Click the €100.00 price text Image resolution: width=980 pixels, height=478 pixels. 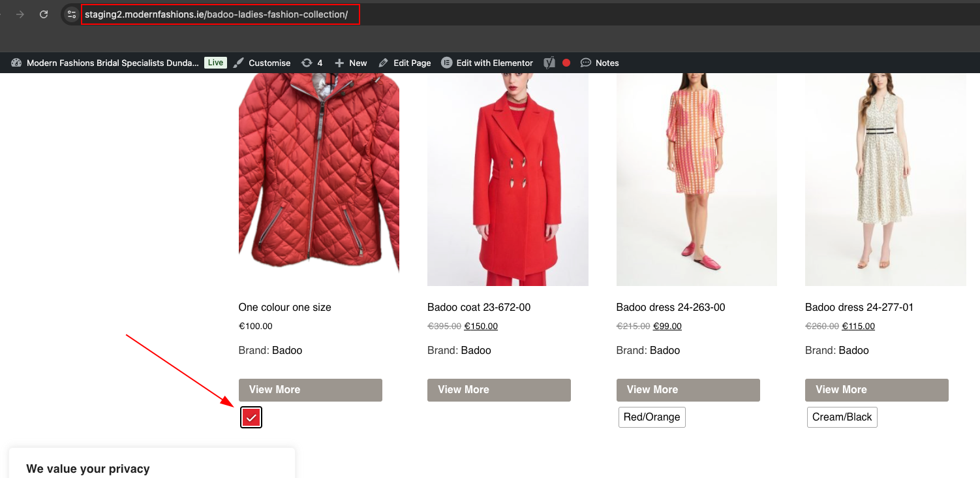tap(256, 326)
